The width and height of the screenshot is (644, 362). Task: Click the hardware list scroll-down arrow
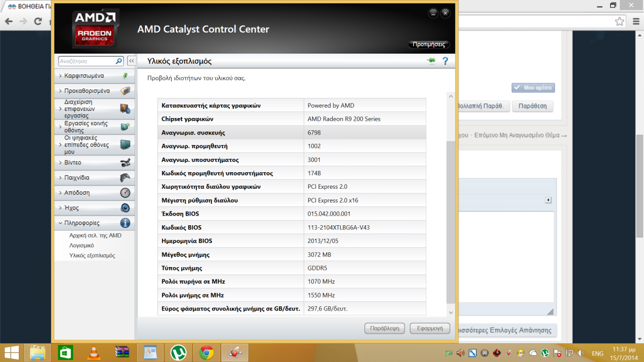point(450,312)
